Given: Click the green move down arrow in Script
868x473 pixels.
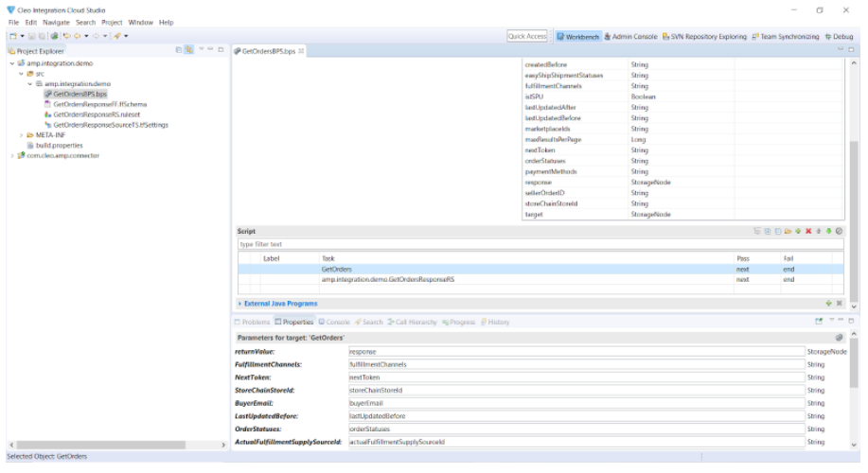Looking at the screenshot, I should (x=828, y=231).
